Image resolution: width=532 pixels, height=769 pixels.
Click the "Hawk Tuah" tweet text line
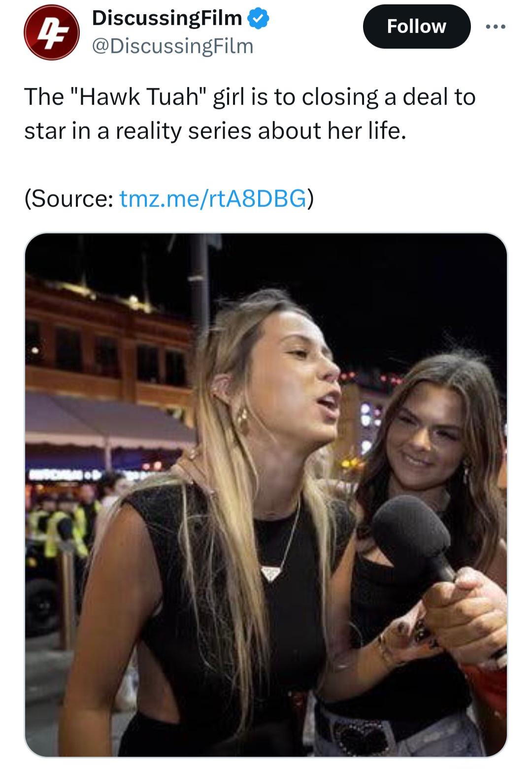pyautogui.click(x=250, y=97)
